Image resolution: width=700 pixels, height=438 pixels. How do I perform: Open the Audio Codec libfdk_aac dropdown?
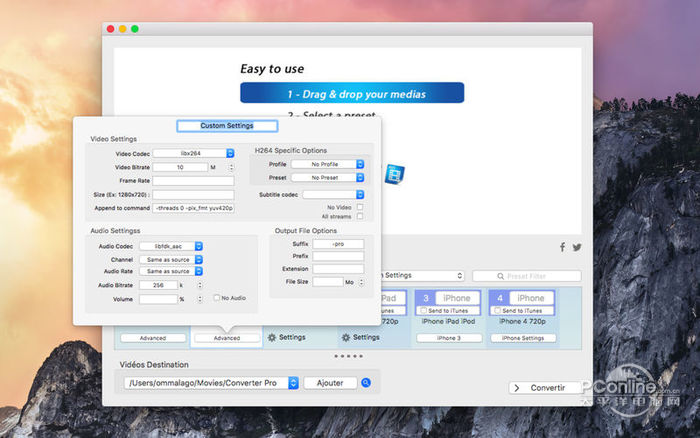coord(171,246)
